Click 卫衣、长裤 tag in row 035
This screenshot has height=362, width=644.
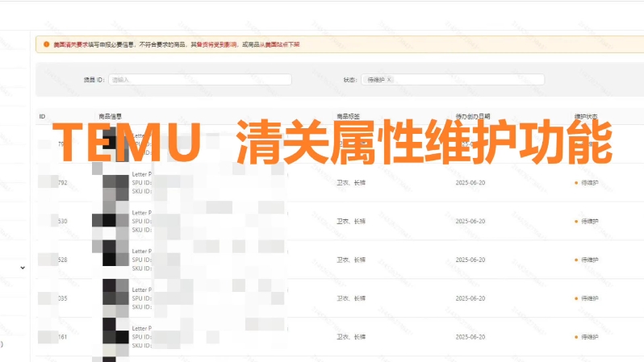351,298
